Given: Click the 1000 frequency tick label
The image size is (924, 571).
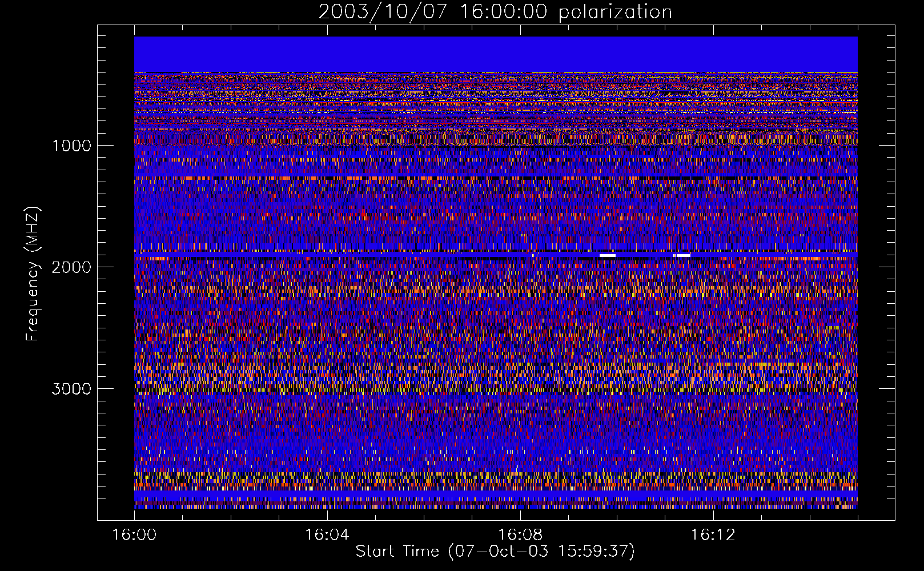Looking at the screenshot, I should [x=71, y=146].
